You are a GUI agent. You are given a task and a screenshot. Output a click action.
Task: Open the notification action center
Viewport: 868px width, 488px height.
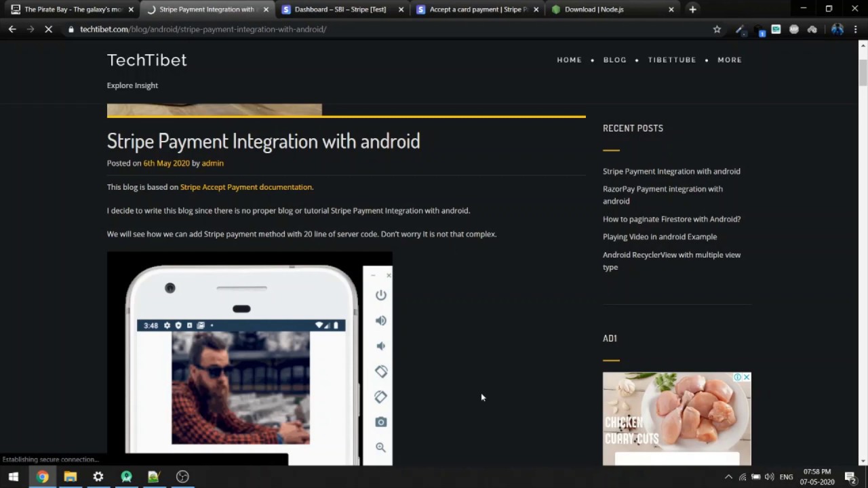click(850, 477)
